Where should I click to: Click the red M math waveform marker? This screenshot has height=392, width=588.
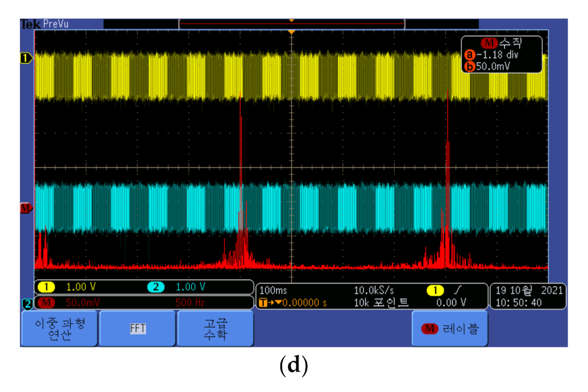[26, 208]
